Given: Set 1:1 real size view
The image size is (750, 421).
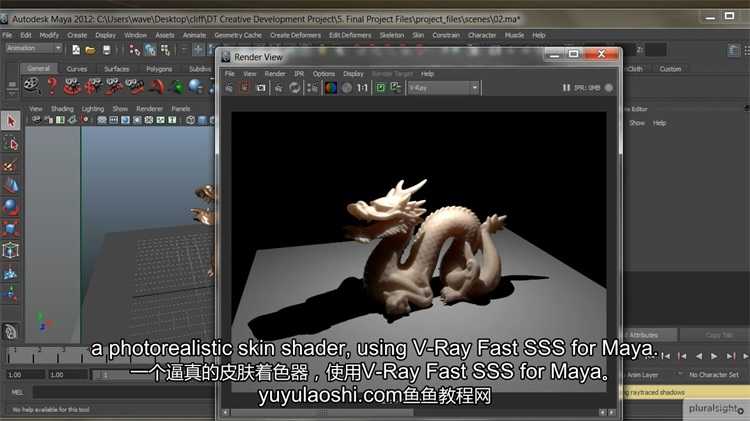Looking at the screenshot, I should click(363, 88).
